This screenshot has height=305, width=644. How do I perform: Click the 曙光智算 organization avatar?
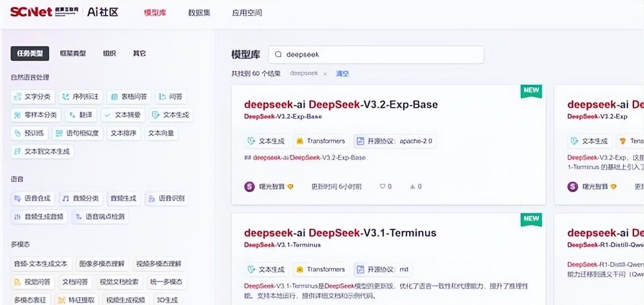point(249,186)
